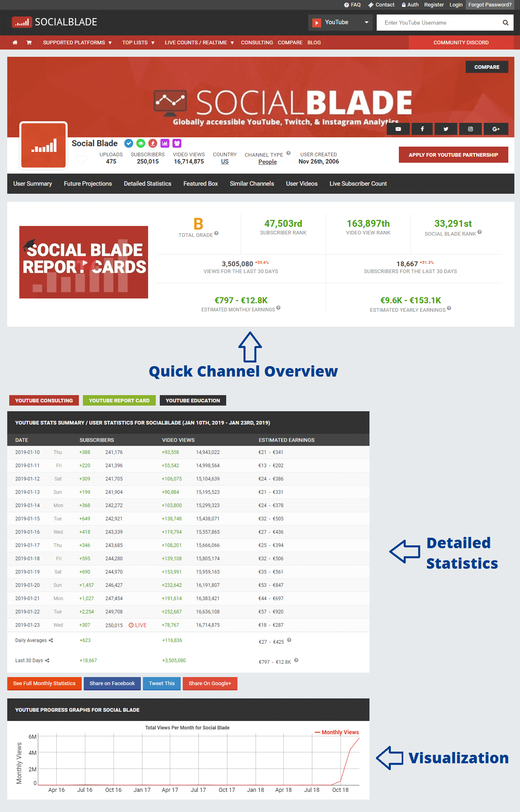Click the search magnifier icon
This screenshot has width=520, height=812.
506,23
